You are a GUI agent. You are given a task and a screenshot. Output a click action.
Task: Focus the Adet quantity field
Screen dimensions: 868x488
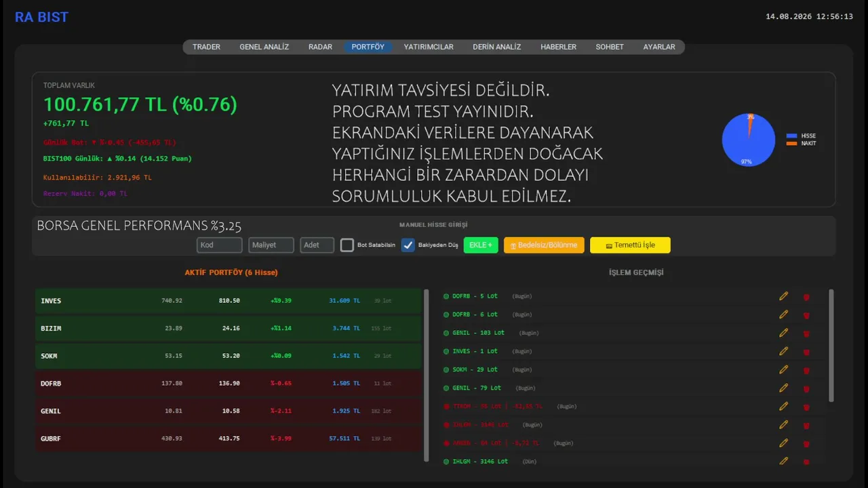coord(317,245)
